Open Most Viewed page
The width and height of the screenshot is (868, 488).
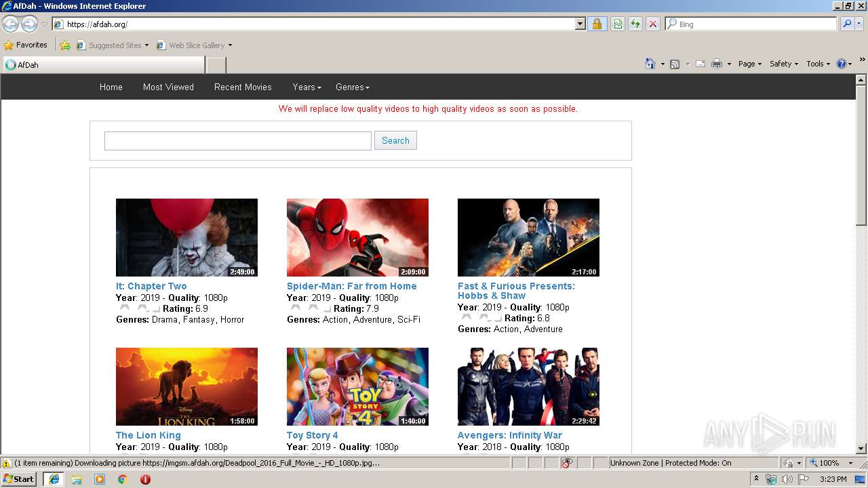click(x=168, y=87)
